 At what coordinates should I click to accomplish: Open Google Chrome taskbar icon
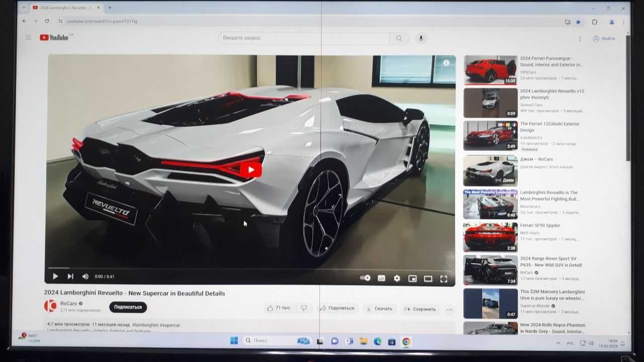pos(406,342)
